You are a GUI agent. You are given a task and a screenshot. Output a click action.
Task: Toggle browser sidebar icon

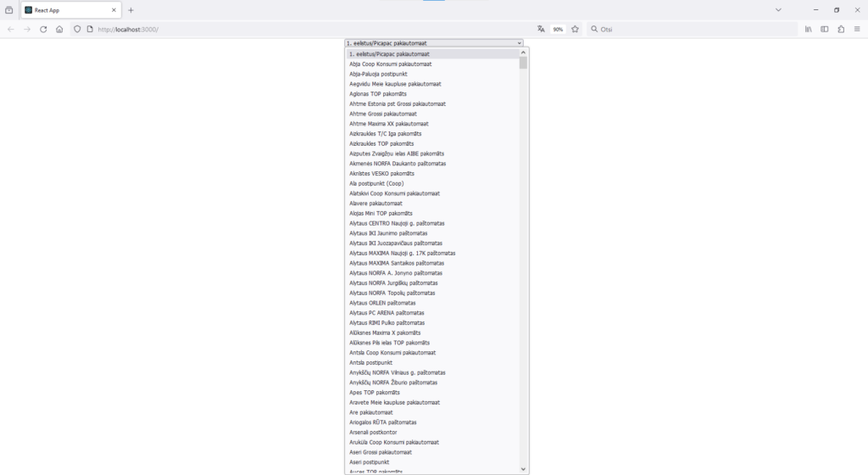[x=824, y=30]
